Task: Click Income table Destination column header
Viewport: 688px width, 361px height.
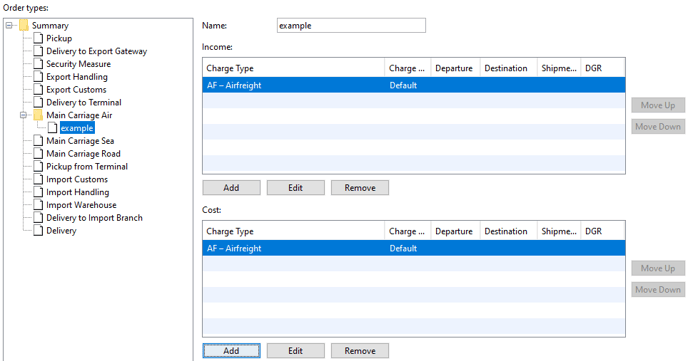Action: [x=508, y=68]
